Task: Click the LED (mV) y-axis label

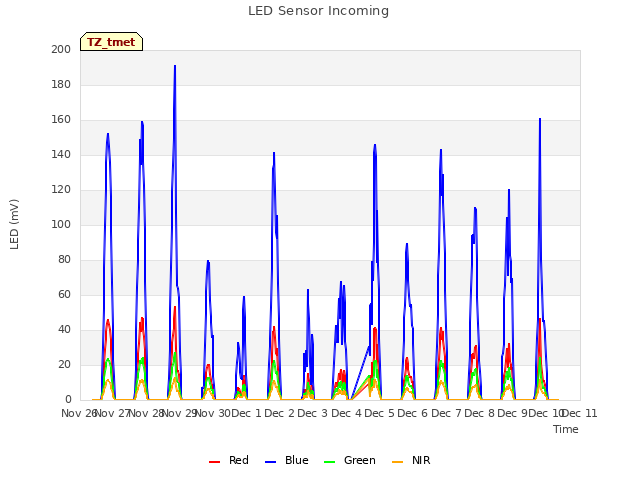Action: [x=14, y=224]
